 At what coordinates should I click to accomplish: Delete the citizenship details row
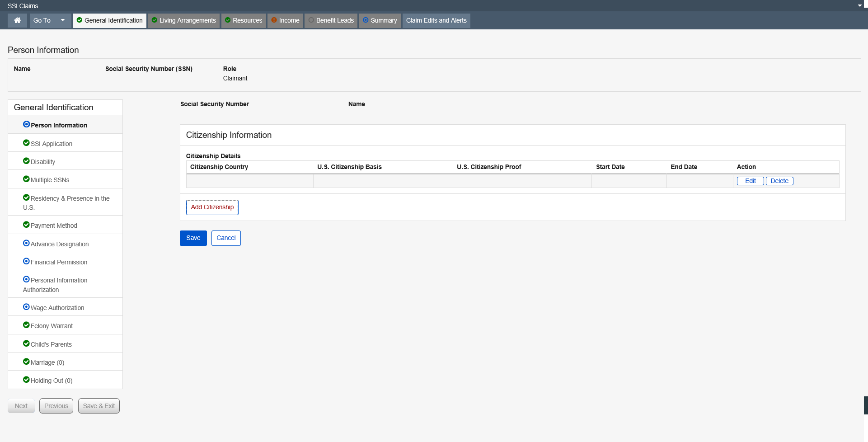tap(779, 181)
